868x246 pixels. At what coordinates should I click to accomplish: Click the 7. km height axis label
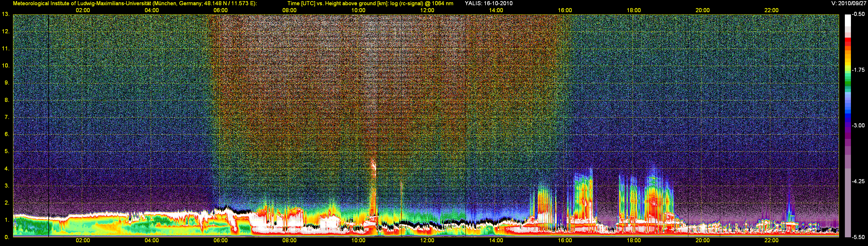coord(7,117)
